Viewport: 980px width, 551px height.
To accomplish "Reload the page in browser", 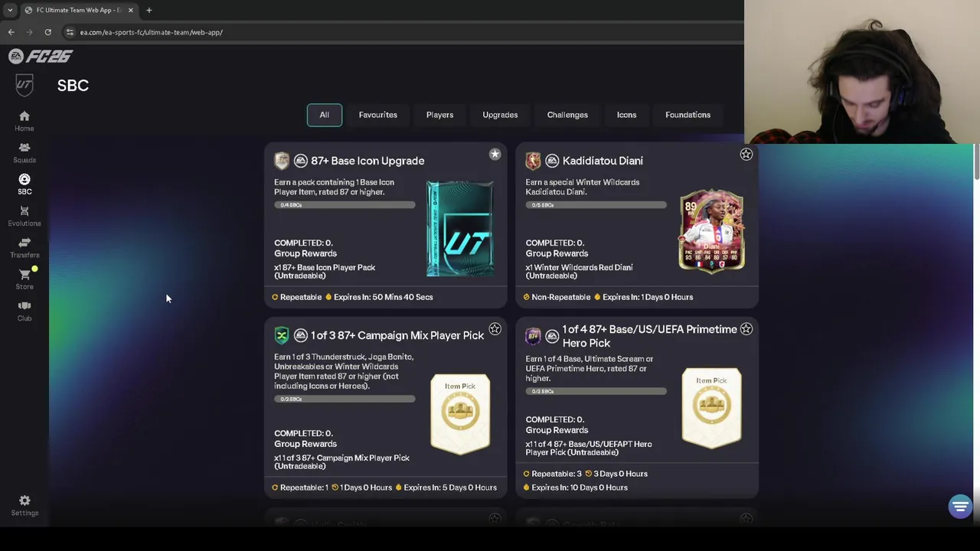I will [47, 32].
